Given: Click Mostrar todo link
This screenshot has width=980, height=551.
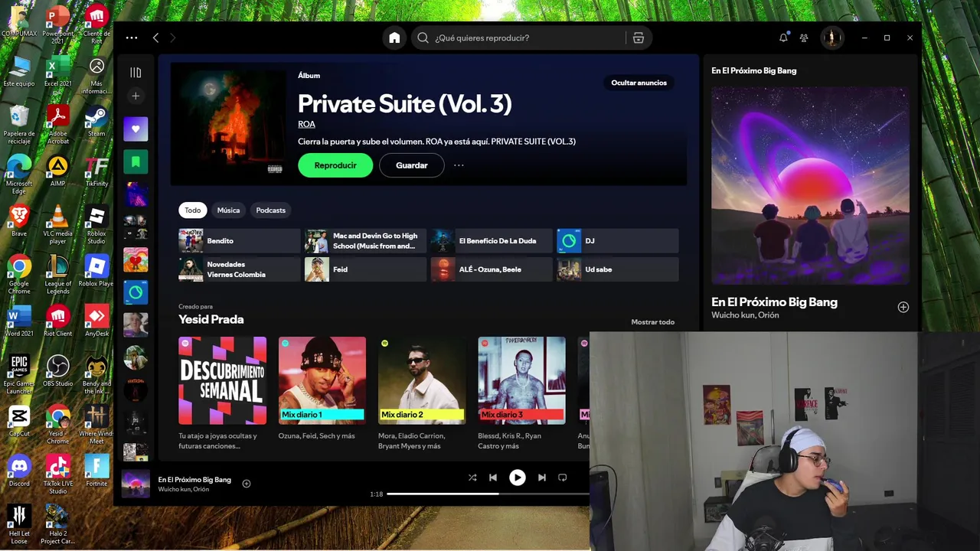Looking at the screenshot, I should click(x=652, y=322).
